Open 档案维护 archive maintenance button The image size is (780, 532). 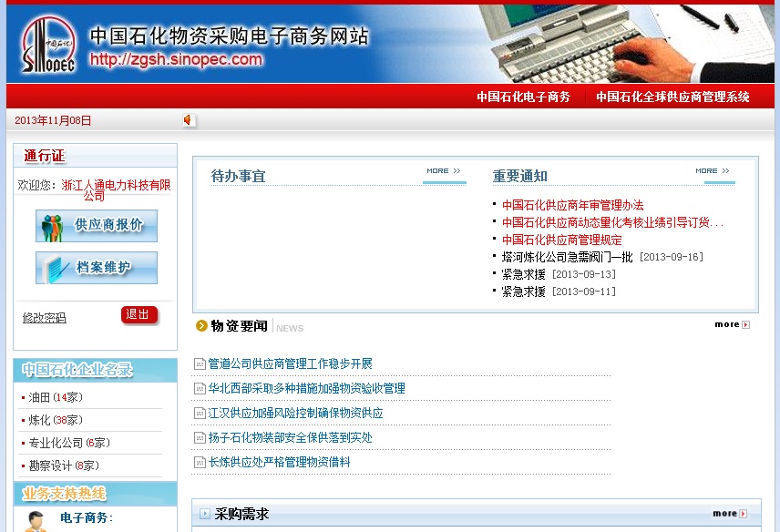coord(97,268)
